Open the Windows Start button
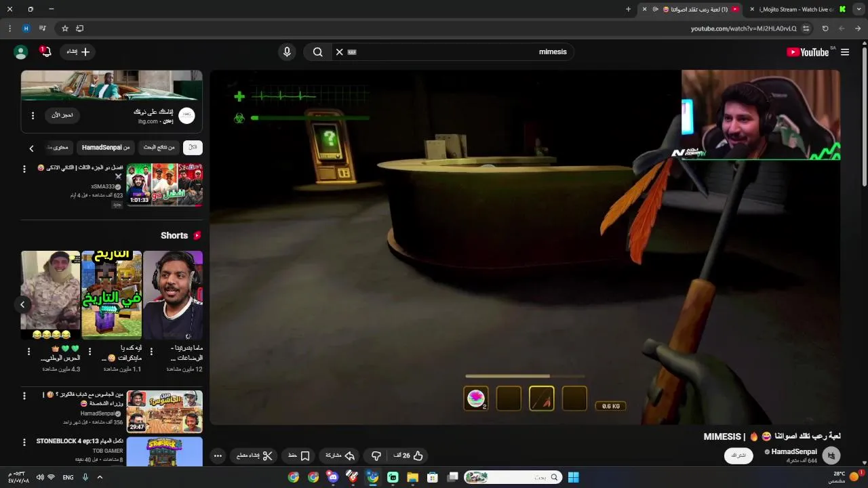Image resolution: width=868 pixels, height=488 pixels. [x=573, y=477]
